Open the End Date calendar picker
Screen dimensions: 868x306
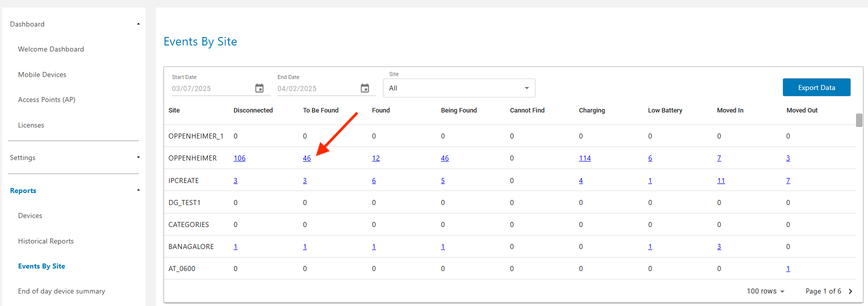[x=364, y=88]
